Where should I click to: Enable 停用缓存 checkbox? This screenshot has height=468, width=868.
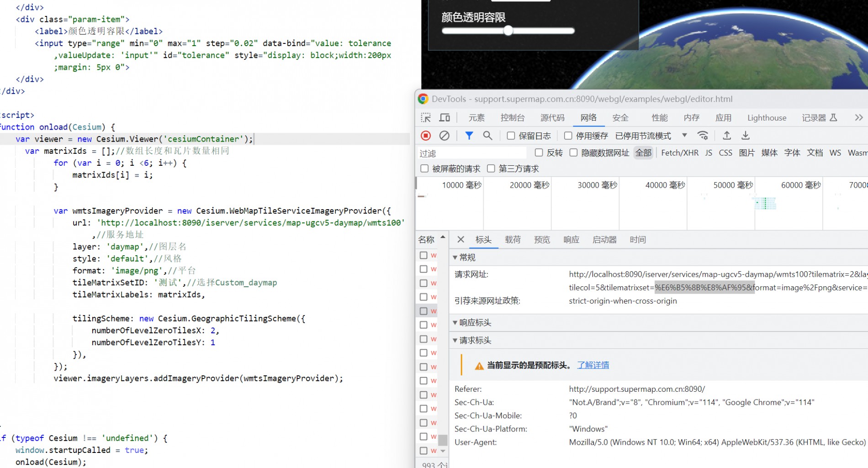(568, 136)
